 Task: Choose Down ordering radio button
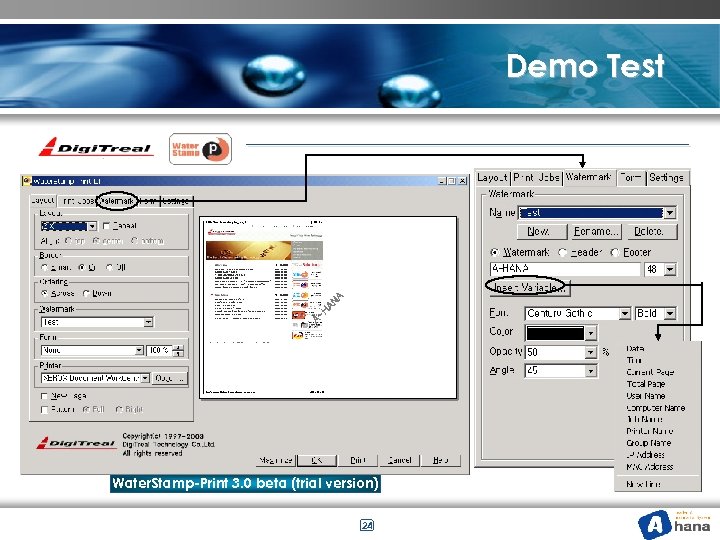coord(86,293)
